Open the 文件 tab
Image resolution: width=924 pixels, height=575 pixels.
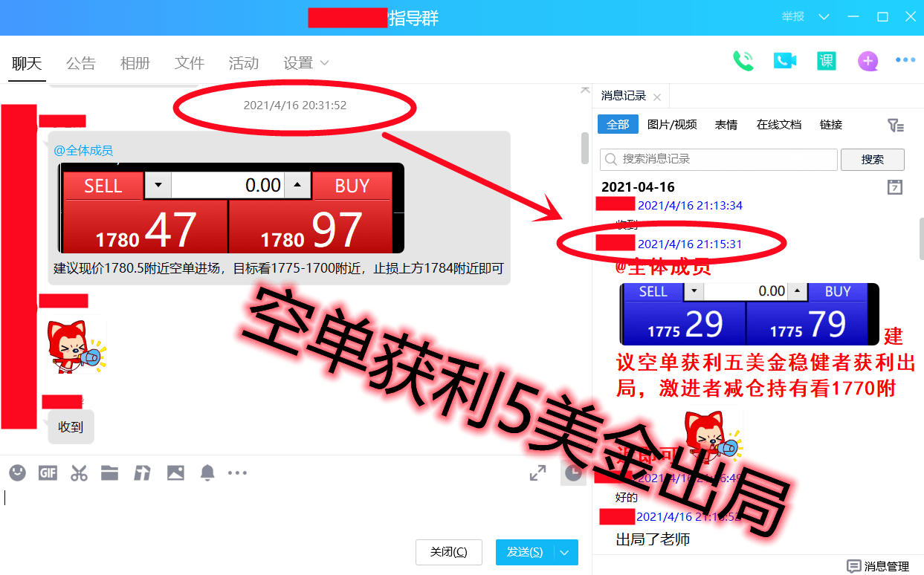[190, 63]
